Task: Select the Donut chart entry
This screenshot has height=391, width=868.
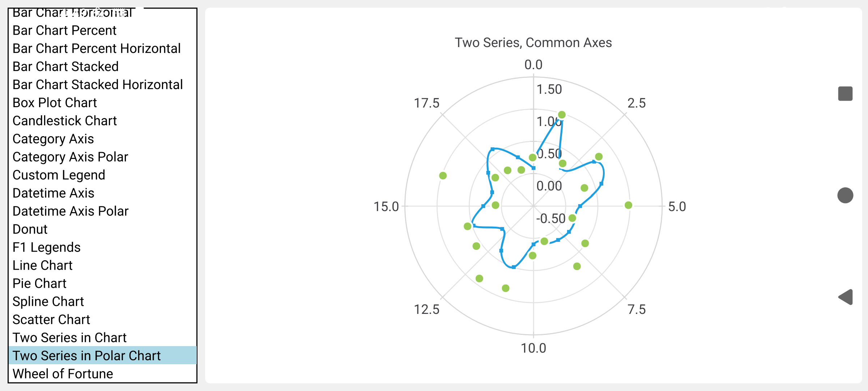Action: tap(30, 229)
